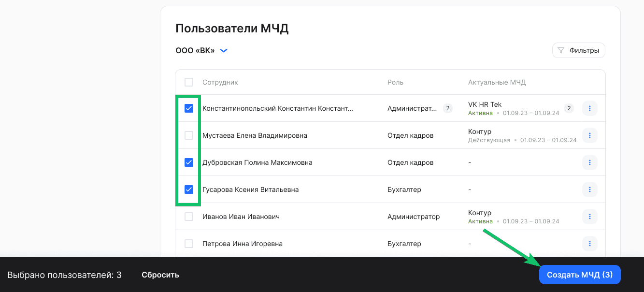
Task: Click Отдел кадров role of Дубровская
Action: point(411,162)
